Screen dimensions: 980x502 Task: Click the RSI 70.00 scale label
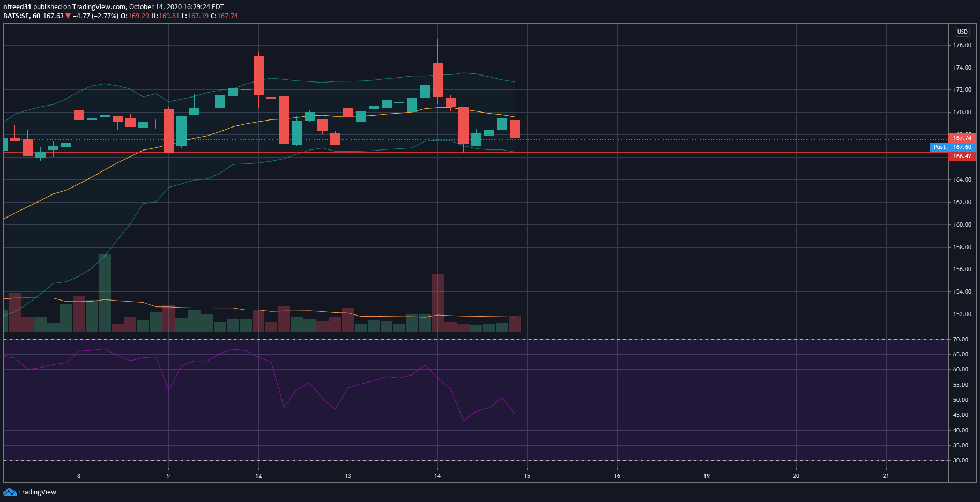[961, 339]
